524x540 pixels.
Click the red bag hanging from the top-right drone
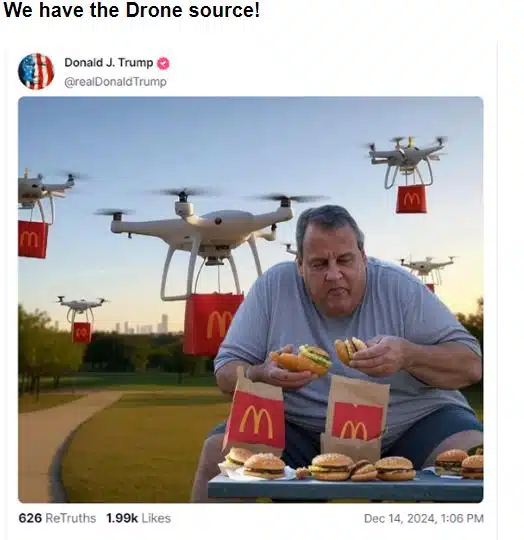[411, 199]
